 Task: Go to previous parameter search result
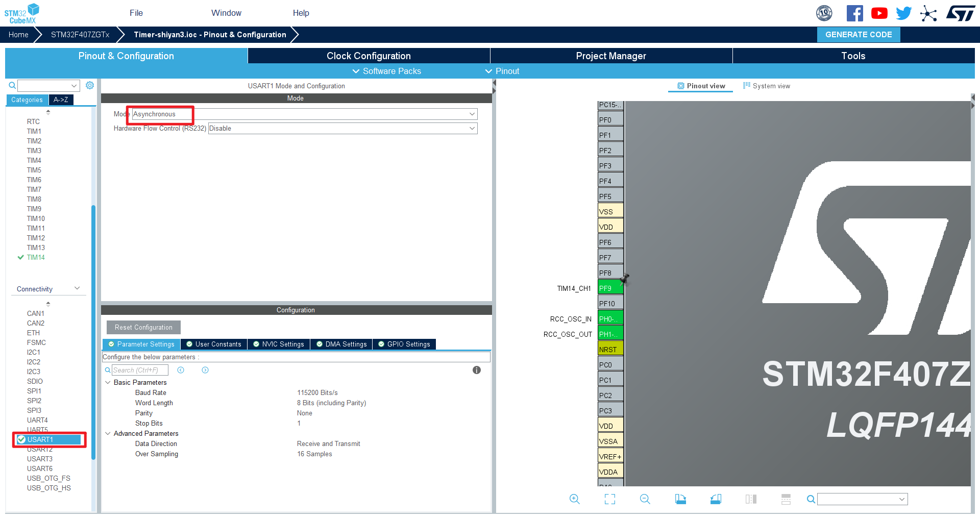pyautogui.click(x=181, y=370)
